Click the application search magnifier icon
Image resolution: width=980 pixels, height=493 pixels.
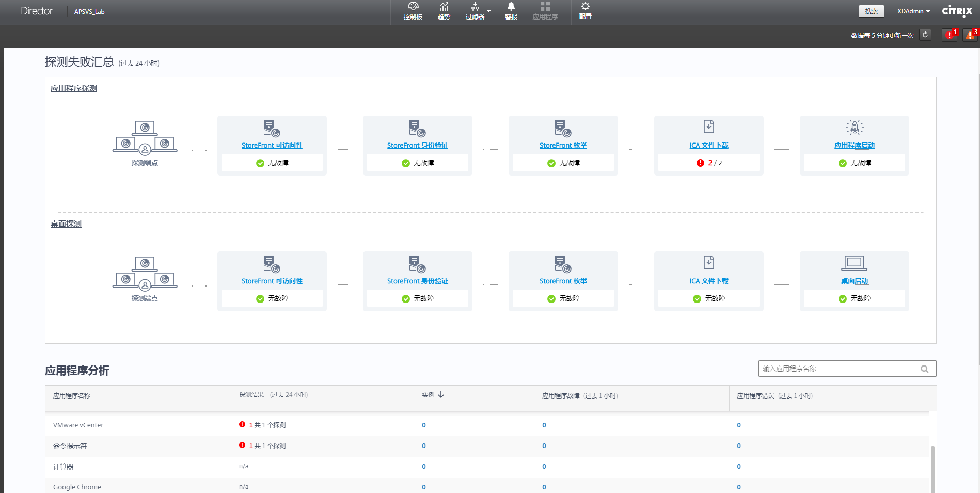click(924, 369)
